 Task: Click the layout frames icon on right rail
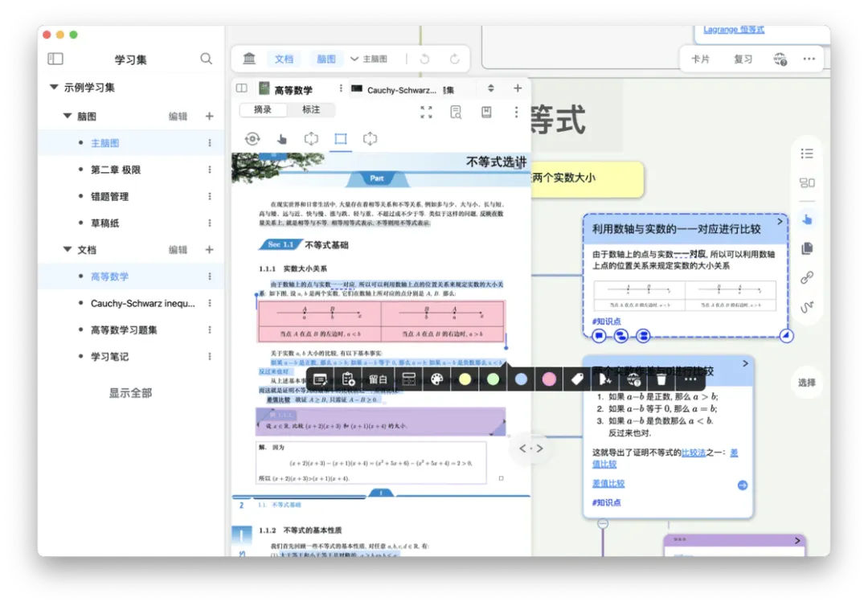tap(807, 182)
